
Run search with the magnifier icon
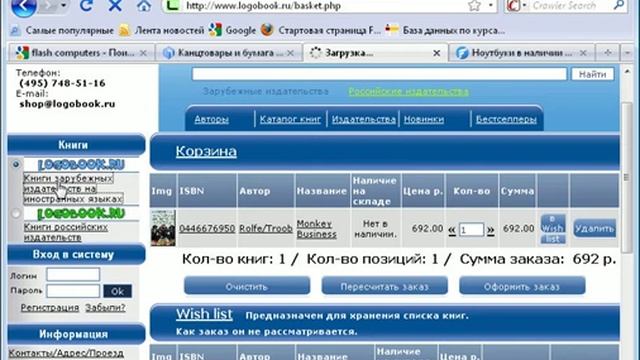619,5
